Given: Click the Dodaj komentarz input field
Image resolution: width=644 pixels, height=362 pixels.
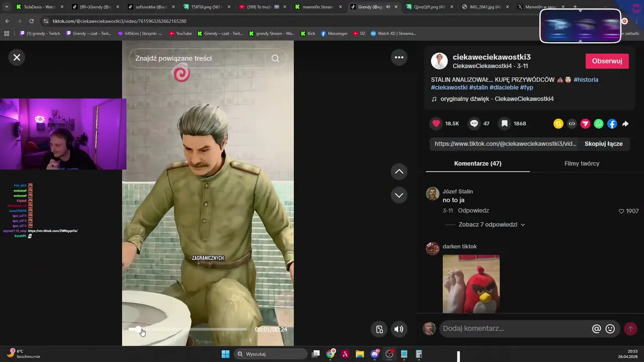Looking at the screenshot, I should tap(515, 329).
